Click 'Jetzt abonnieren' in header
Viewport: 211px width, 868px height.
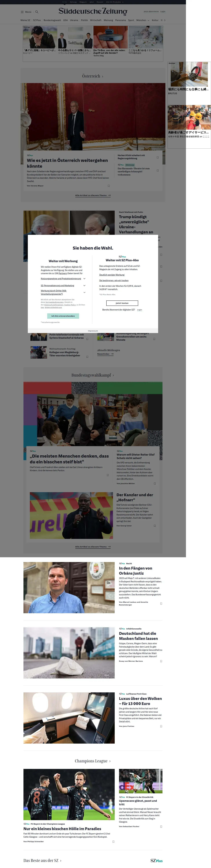click(x=151, y=11)
